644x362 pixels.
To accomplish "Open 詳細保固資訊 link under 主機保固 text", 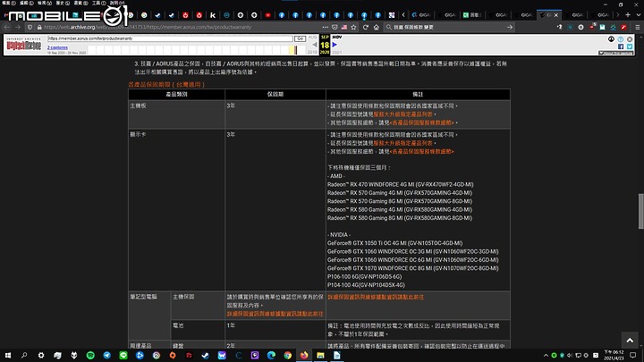I will pos(275,314).
